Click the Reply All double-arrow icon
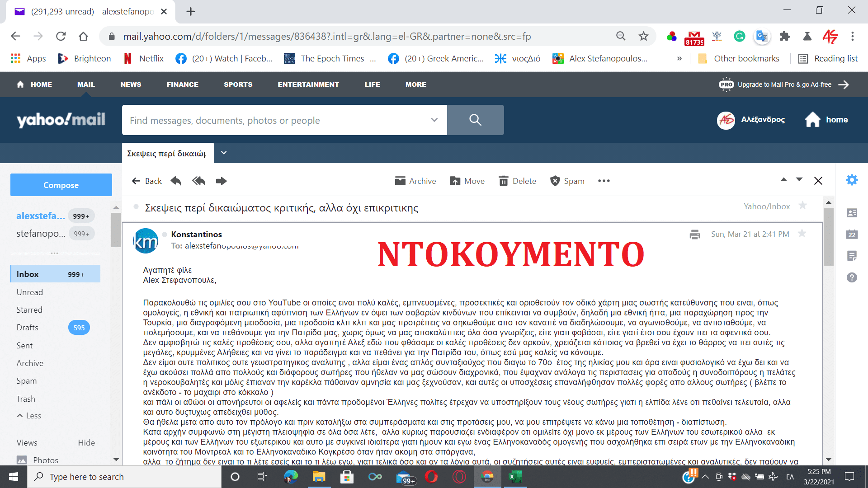Viewport: 868px width, 488px height. (198, 181)
